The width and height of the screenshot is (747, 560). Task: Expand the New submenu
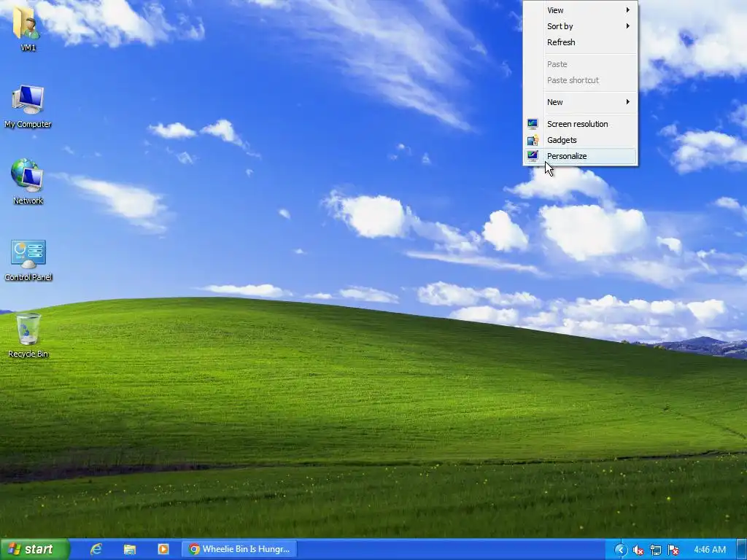[580, 102]
